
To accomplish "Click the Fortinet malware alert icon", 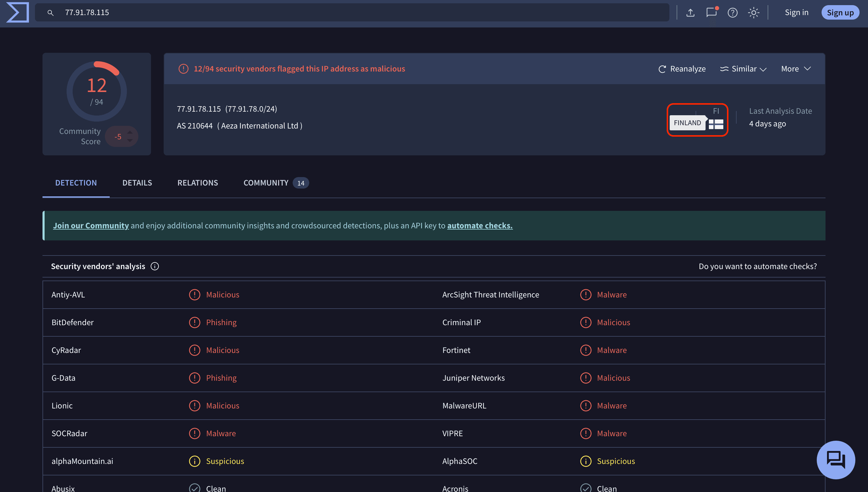I will [x=585, y=350].
